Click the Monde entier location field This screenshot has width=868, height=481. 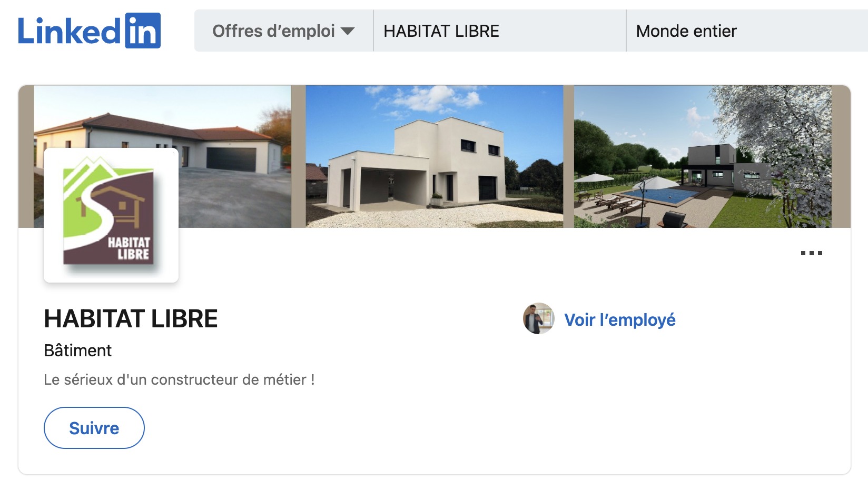coord(747,31)
